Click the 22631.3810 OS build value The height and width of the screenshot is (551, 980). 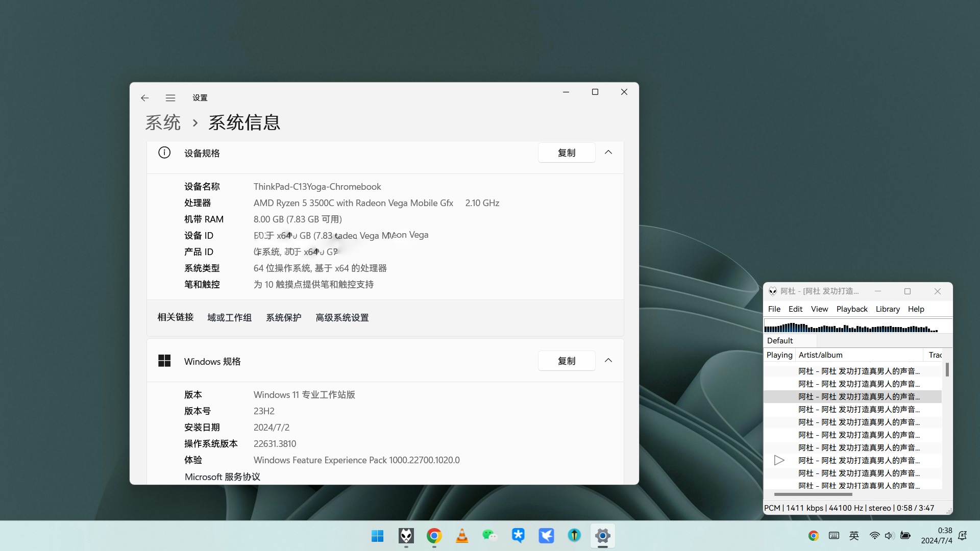(275, 444)
